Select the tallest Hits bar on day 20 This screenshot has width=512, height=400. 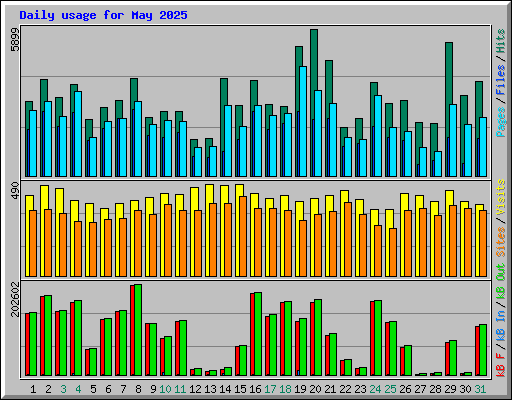click(314, 60)
